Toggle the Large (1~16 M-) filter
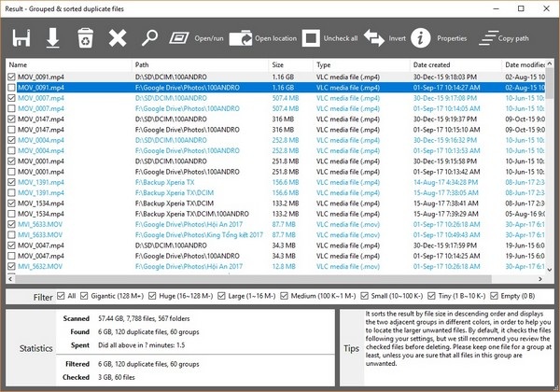This screenshot has width=560, height=392. pyautogui.click(x=221, y=296)
